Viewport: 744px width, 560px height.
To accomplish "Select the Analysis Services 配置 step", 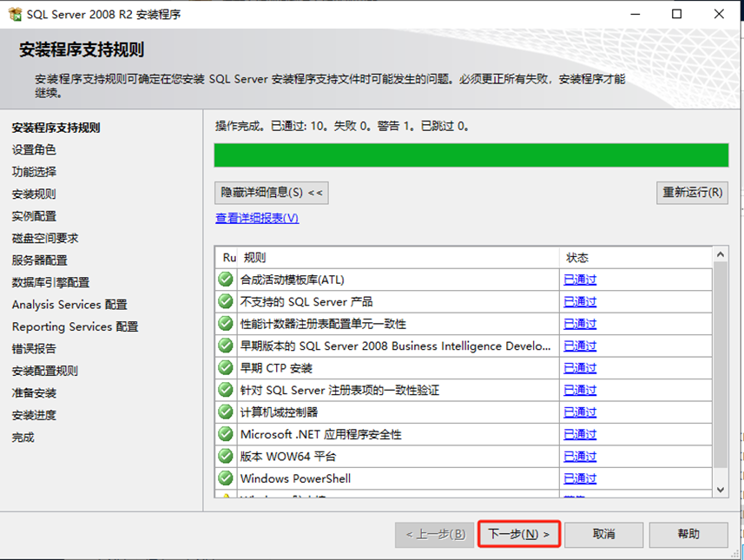I will point(69,304).
